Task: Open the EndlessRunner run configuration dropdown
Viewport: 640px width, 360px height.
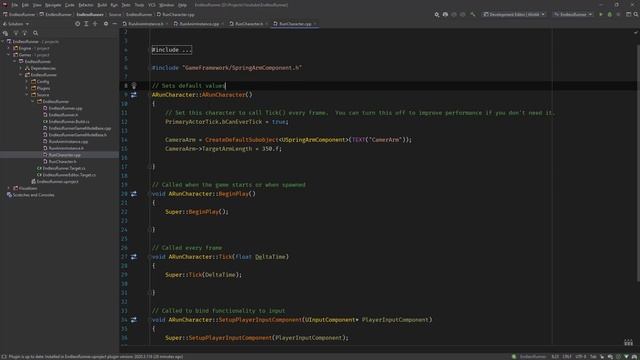Action: tap(573, 14)
